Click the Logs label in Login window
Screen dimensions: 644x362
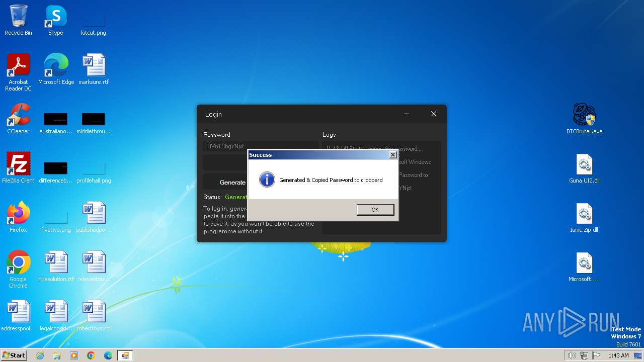pos(329,135)
